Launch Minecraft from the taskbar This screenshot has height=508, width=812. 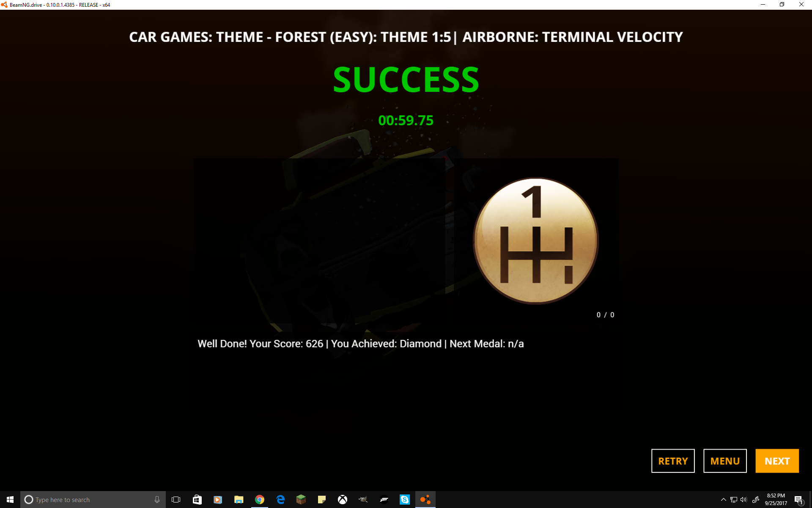(301, 500)
